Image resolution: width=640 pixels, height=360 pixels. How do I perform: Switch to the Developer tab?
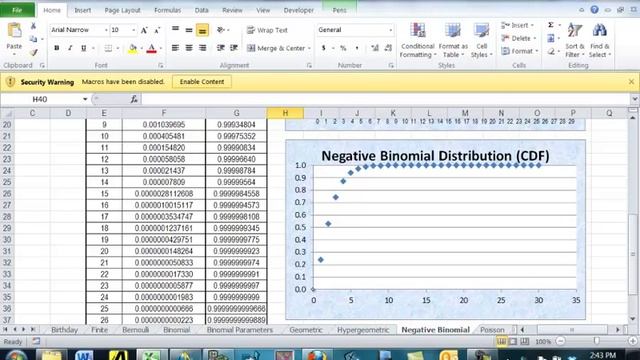tap(298, 10)
